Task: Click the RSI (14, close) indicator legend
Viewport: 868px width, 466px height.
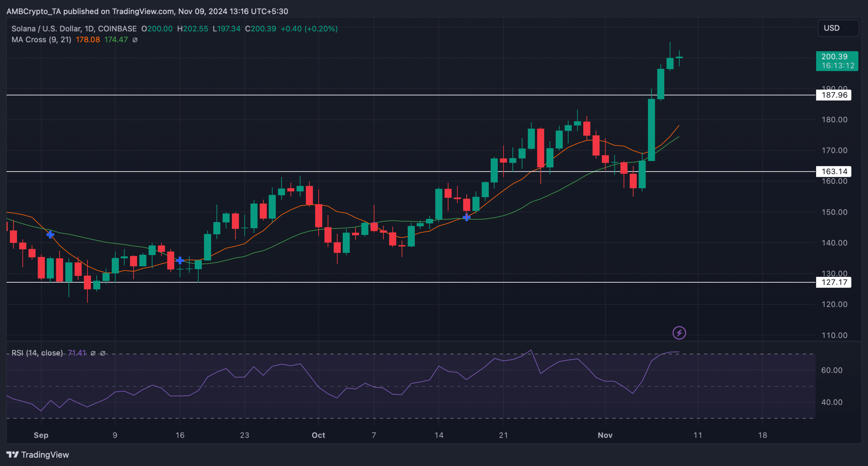Action: [37, 353]
